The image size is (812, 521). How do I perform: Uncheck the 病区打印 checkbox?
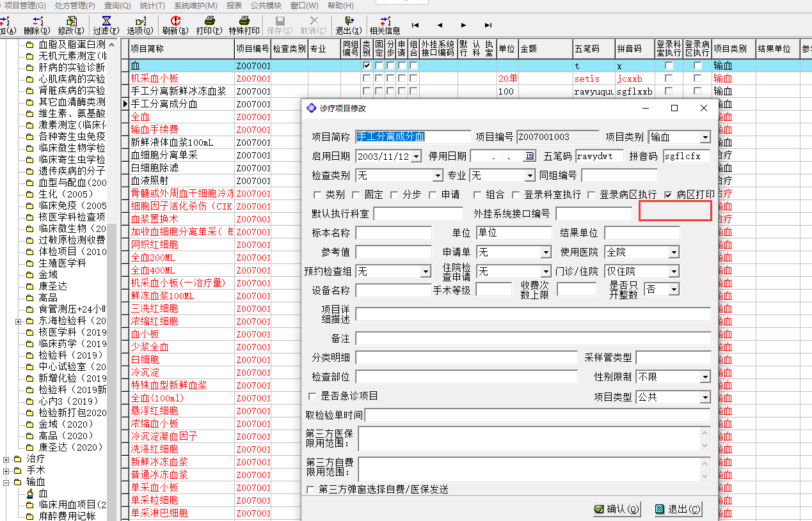pos(668,194)
